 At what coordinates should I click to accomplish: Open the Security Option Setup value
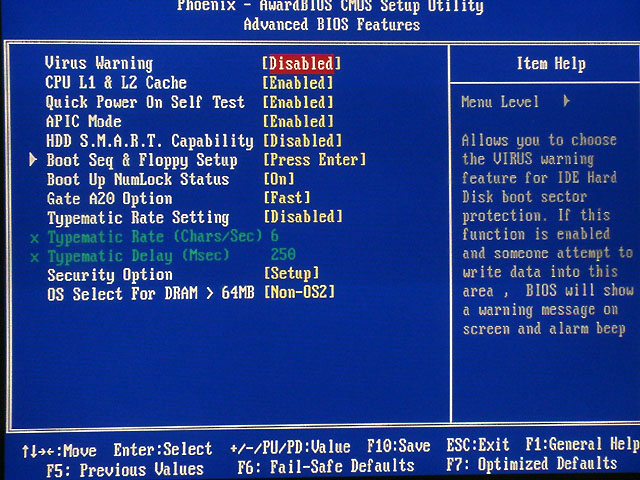point(291,273)
